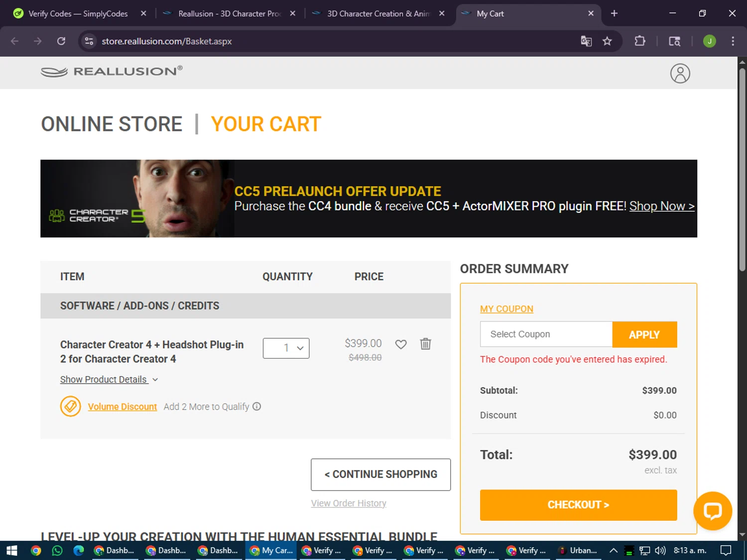747x560 pixels.
Task: Click the Reallusion logo in the header
Action: (112, 72)
